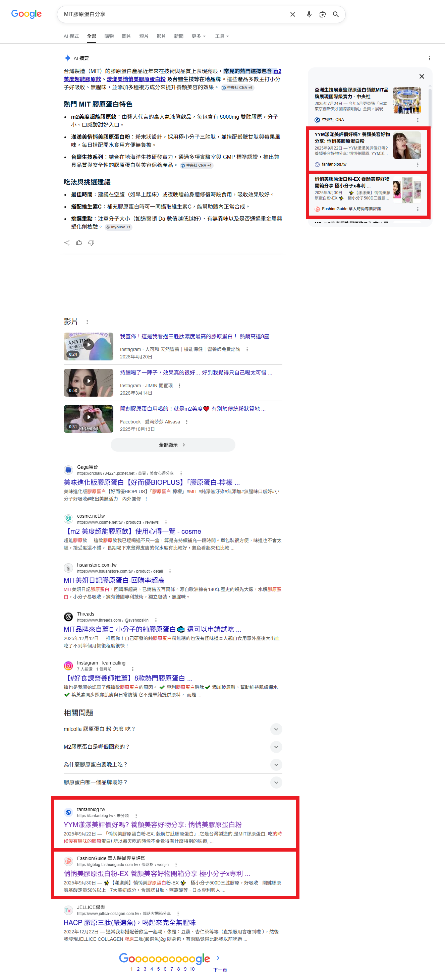Open YYM漾漾美 source card thumbnail
Screen dimensions: 445x980
407,145
